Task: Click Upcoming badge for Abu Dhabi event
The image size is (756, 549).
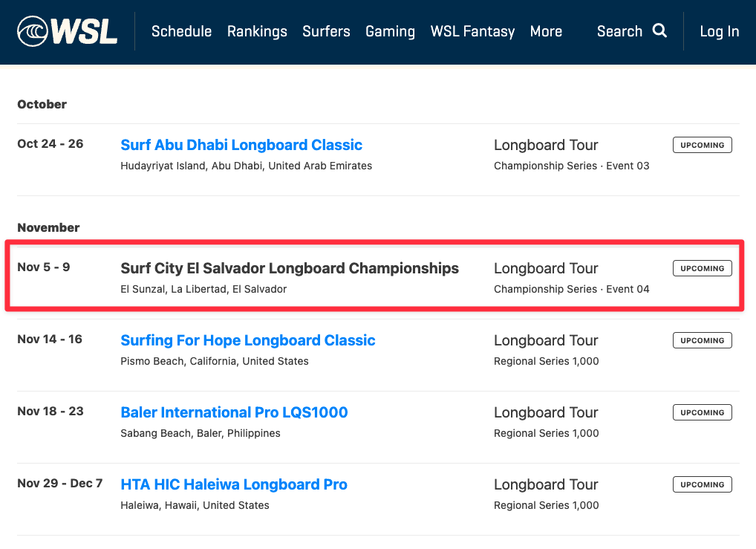Action: (702, 145)
